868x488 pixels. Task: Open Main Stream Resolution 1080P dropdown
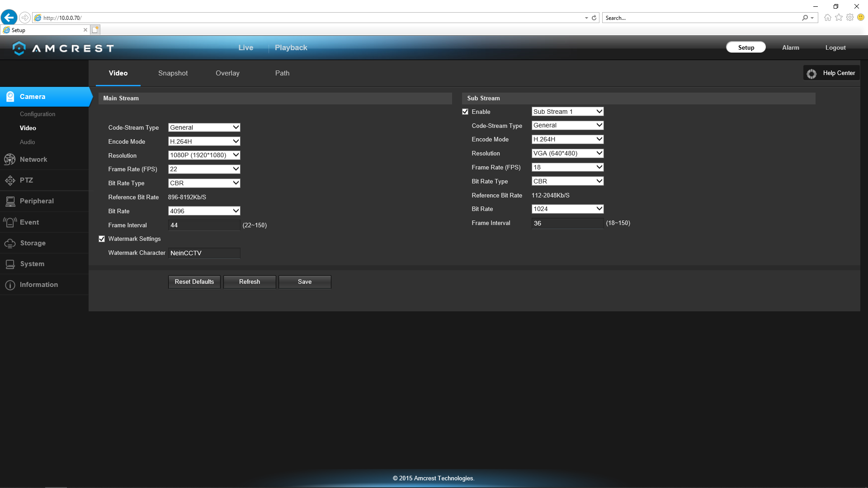point(204,155)
